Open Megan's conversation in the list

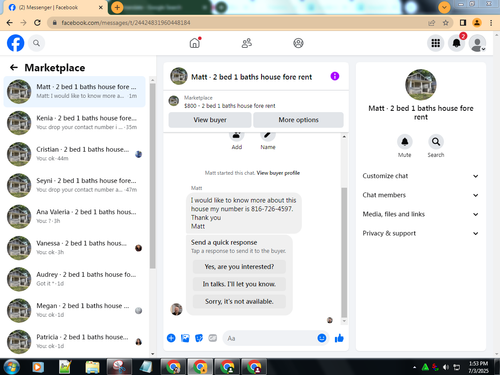[x=74, y=310]
